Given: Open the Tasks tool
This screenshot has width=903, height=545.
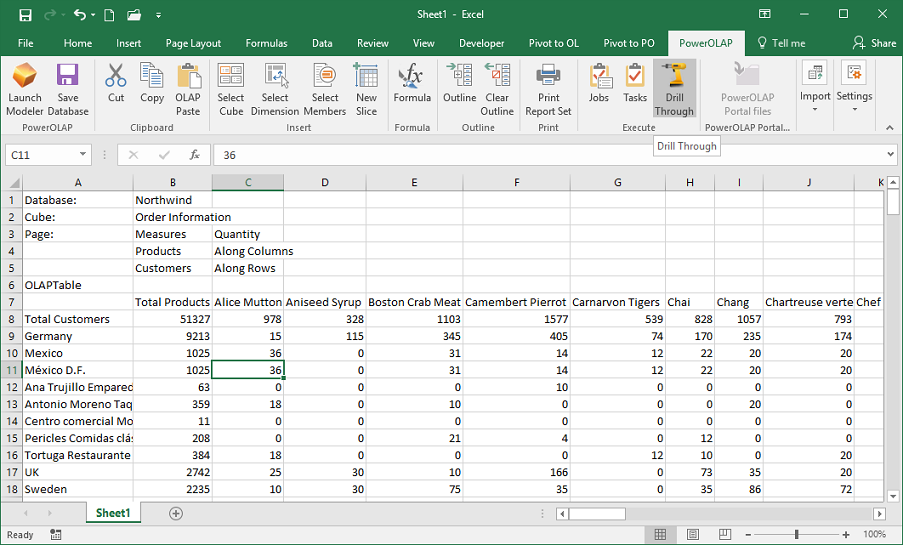Looking at the screenshot, I should pyautogui.click(x=635, y=84).
